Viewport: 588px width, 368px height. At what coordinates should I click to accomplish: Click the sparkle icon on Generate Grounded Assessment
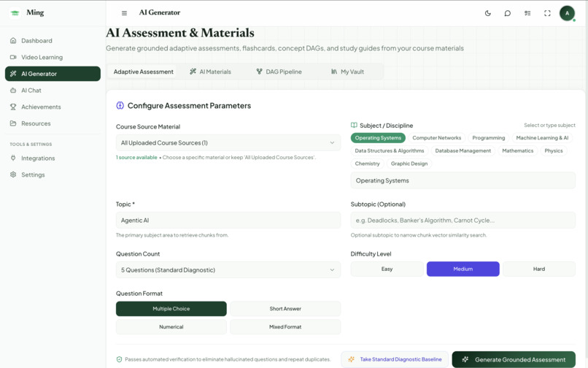465,359
